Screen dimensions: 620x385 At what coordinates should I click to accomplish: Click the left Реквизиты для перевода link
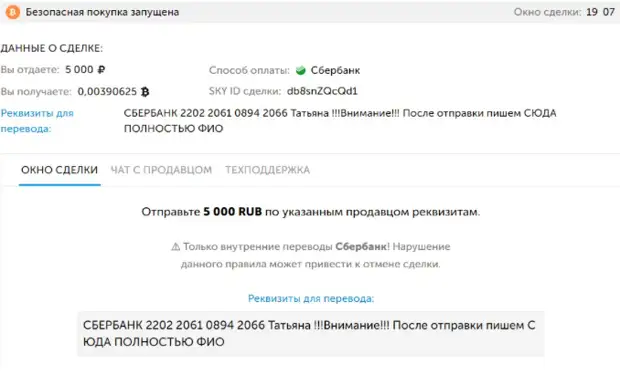37,121
